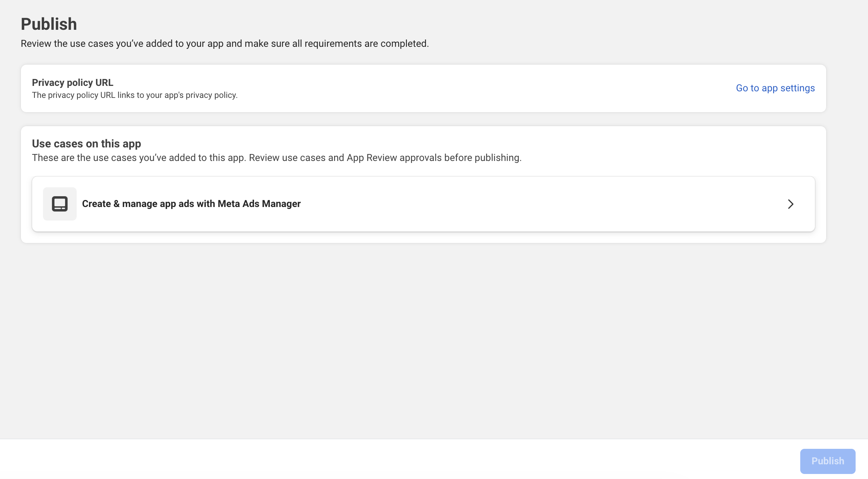The width and height of the screenshot is (868, 479).
Task: Click the device icon beside the ads use case
Action: click(x=60, y=204)
